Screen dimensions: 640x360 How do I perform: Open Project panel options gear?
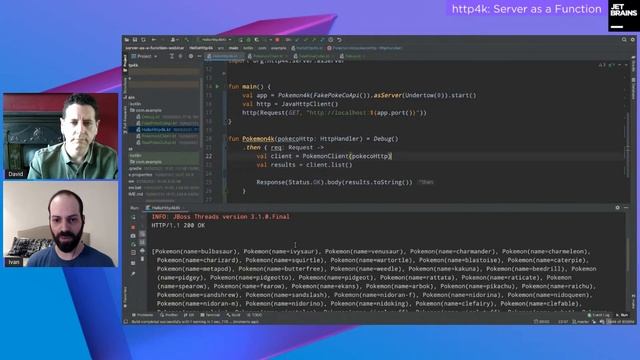click(191, 56)
